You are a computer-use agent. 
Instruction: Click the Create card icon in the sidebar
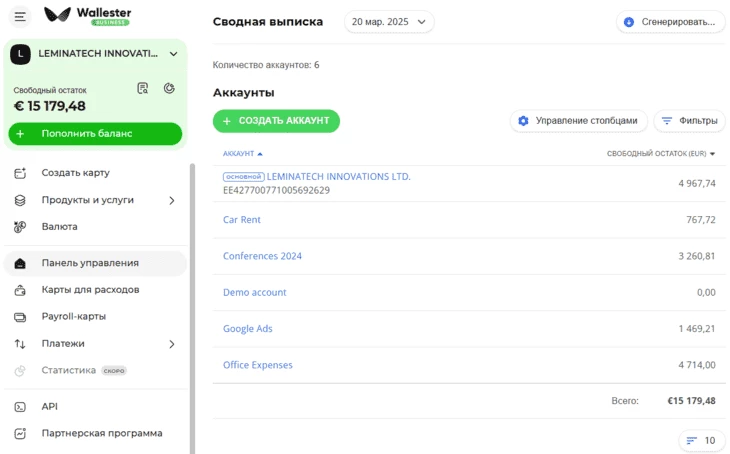click(x=20, y=173)
